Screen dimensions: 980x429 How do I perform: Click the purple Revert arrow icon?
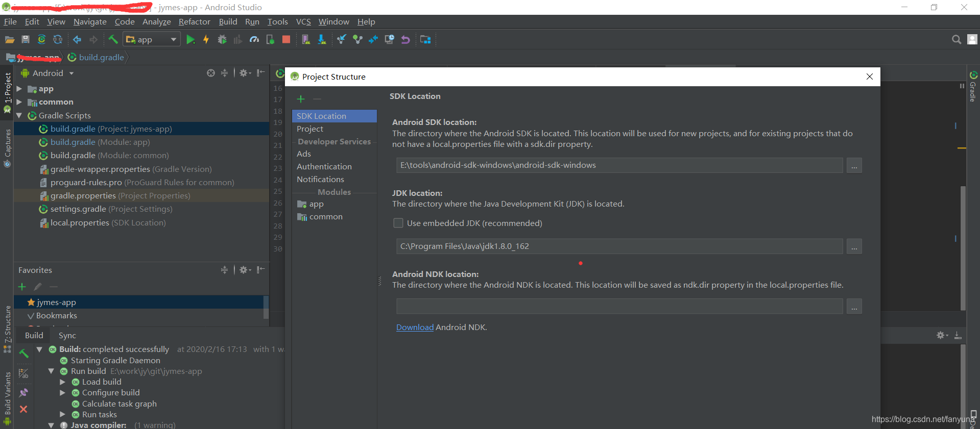click(405, 39)
